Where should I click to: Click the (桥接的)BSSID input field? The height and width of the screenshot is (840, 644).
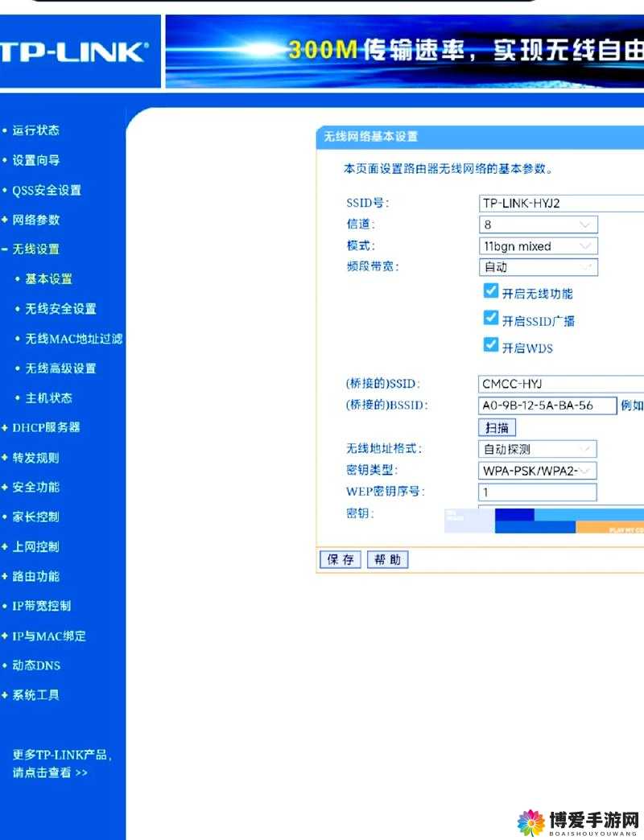coord(547,406)
